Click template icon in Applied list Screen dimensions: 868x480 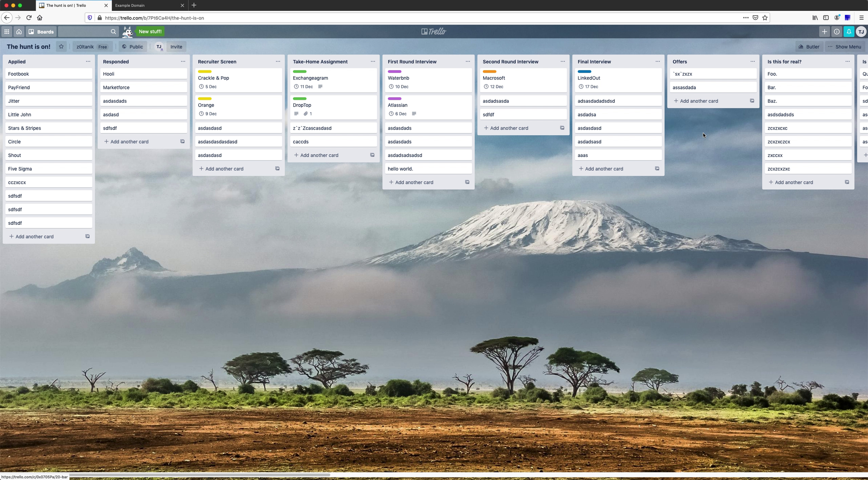pos(88,236)
